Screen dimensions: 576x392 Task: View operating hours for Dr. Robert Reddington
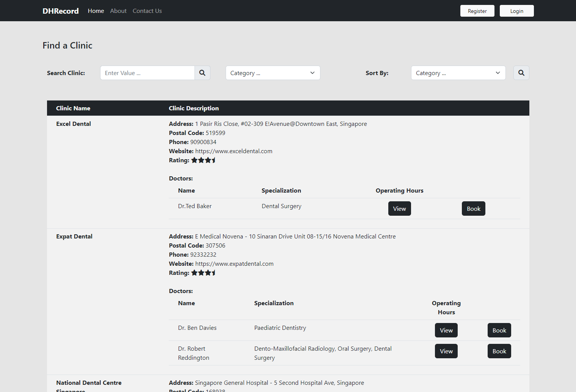[x=446, y=351]
